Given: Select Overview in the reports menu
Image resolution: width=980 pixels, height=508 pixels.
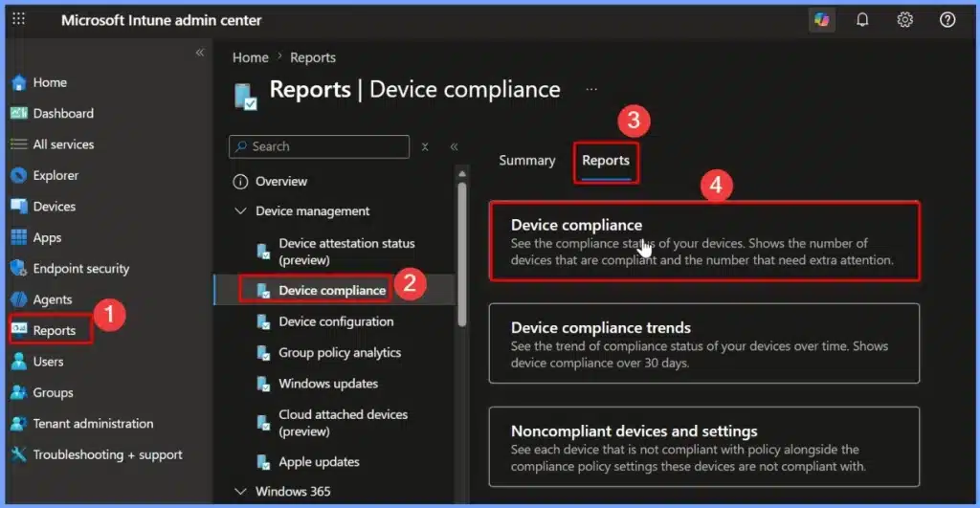Looking at the screenshot, I should [281, 181].
